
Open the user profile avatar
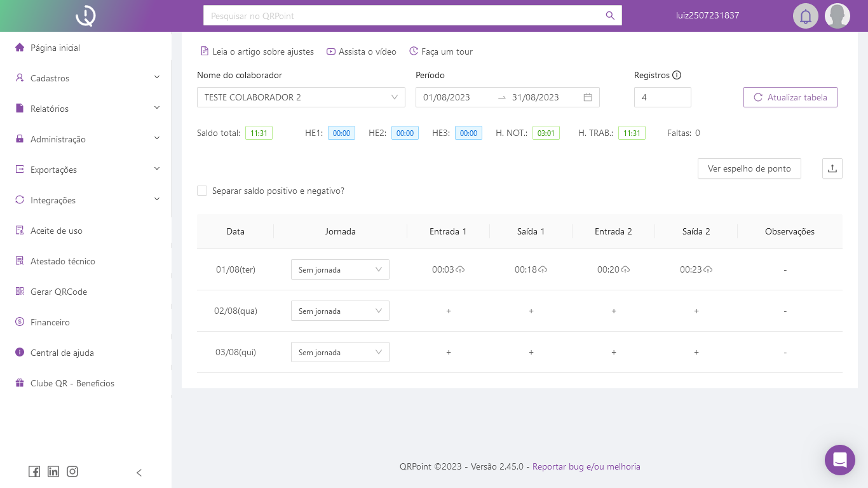pyautogui.click(x=837, y=16)
